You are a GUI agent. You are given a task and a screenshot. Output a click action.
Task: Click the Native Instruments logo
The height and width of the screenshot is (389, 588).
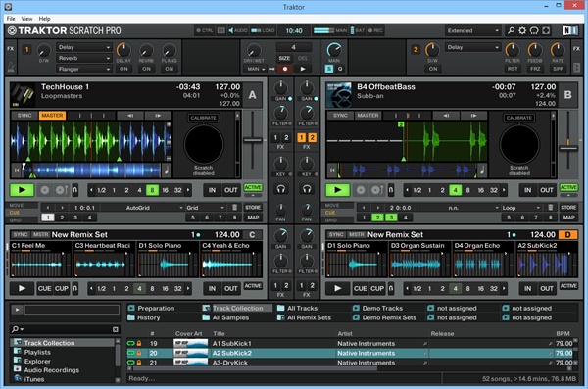click(570, 30)
